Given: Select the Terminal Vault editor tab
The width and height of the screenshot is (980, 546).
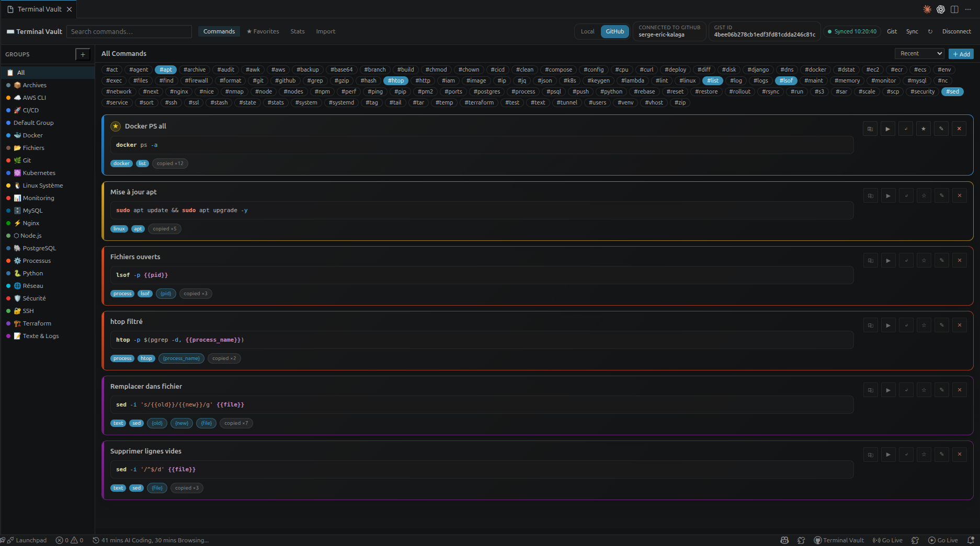Looking at the screenshot, I should (40, 9).
